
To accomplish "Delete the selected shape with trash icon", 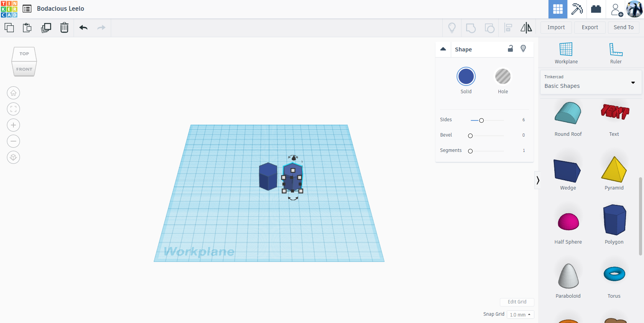I will pos(64,28).
